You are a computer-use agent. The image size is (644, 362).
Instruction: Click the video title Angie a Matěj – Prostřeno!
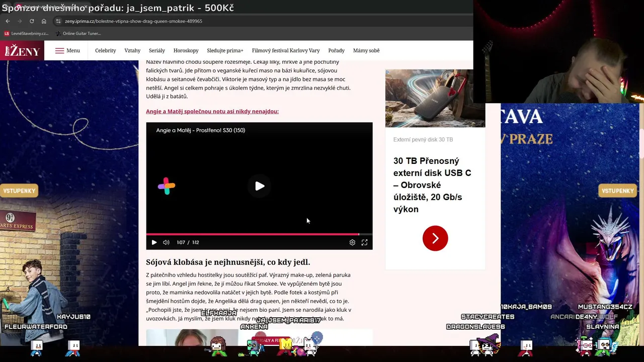[200, 130]
